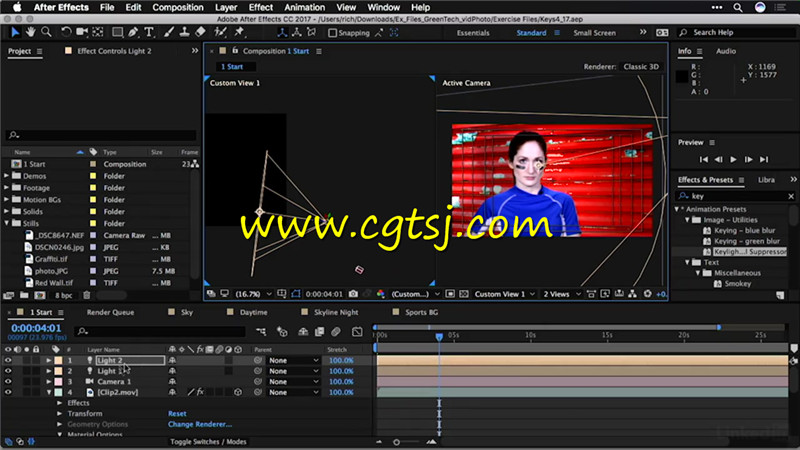Image resolution: width=800 pixels, height=450 pixels.
Task: Switch to the Render Queue tab
Action: coord(110,312)
